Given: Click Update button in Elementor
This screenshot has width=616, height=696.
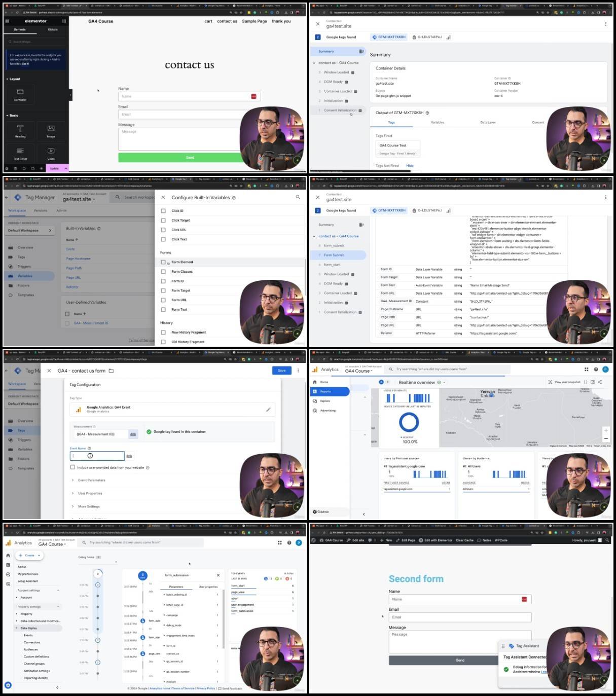Looking at the screenshot, I should 54,168.
